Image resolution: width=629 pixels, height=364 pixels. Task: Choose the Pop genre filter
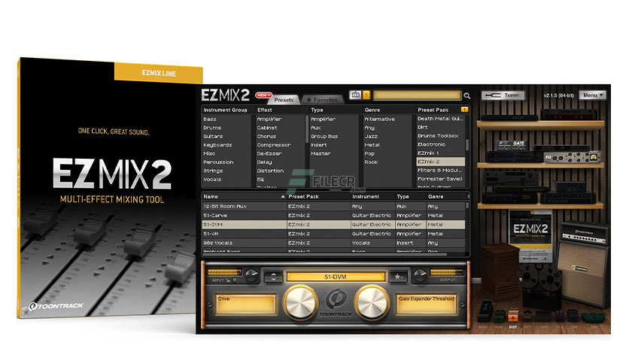(369, 153)
